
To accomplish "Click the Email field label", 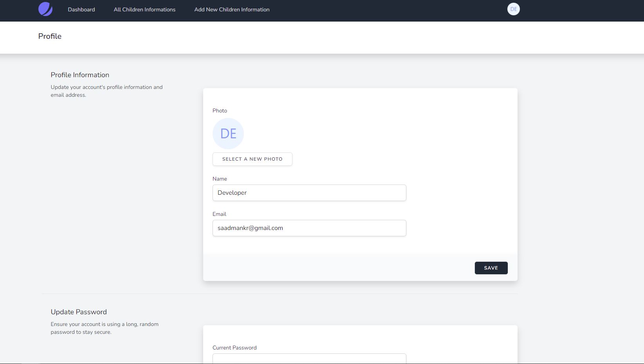I will (219, 214).
